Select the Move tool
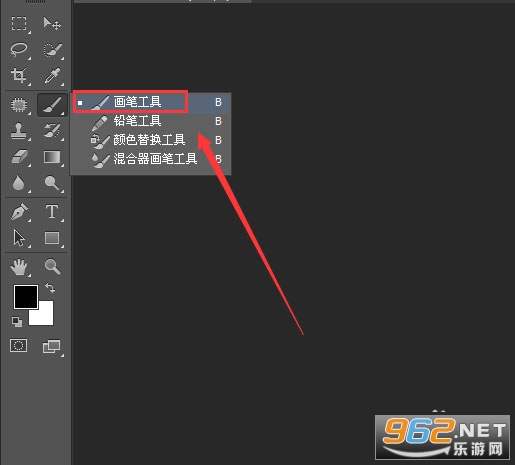515x465 pixels. (52, 24)
